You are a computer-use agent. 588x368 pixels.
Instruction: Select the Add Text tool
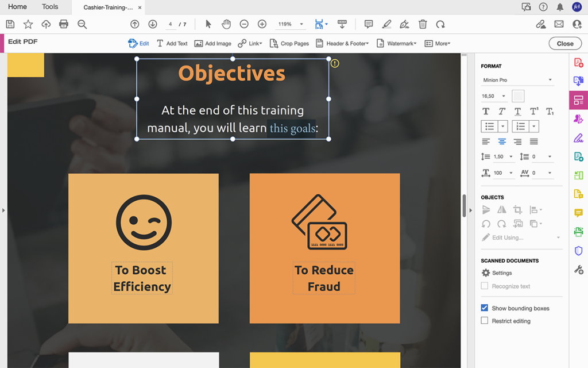172,43
